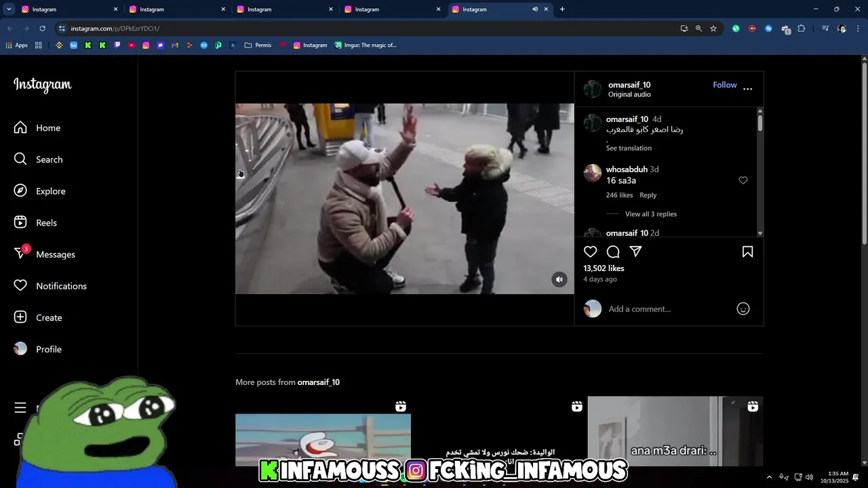Screen dimensions: 868x488
Task: Open Apps bookmark shortcut
Action: (x=16, y=45)
